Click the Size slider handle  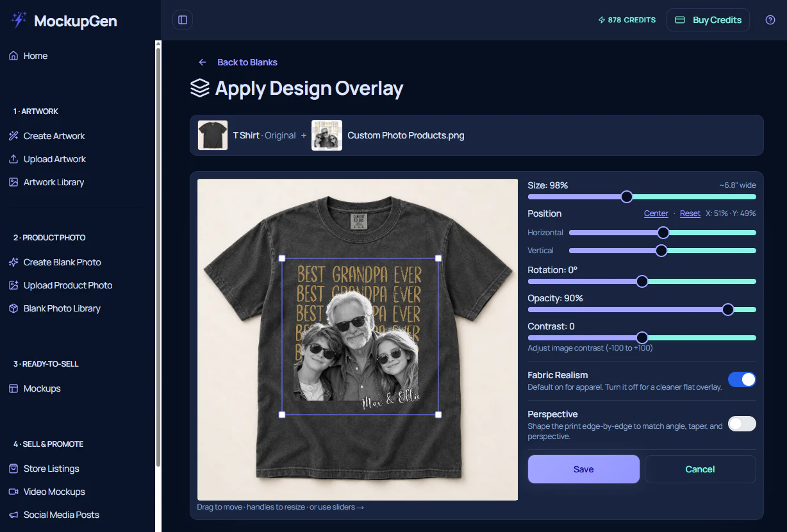click(627, 197)
